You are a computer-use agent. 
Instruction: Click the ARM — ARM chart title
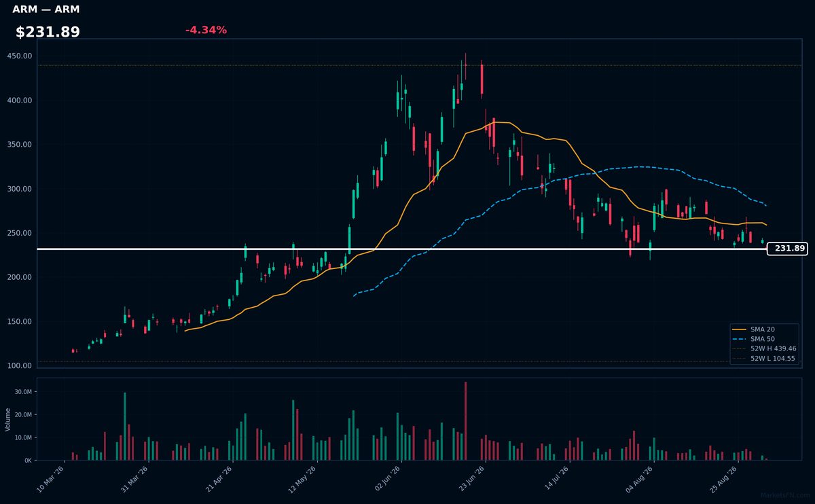(x=46, y=10)
